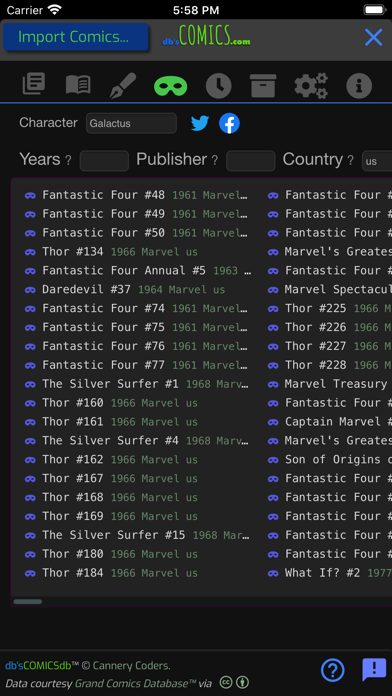This screenshot has width=392, height=696.
Task: Click the Publisher input field
Action: [x=251, y=161]
